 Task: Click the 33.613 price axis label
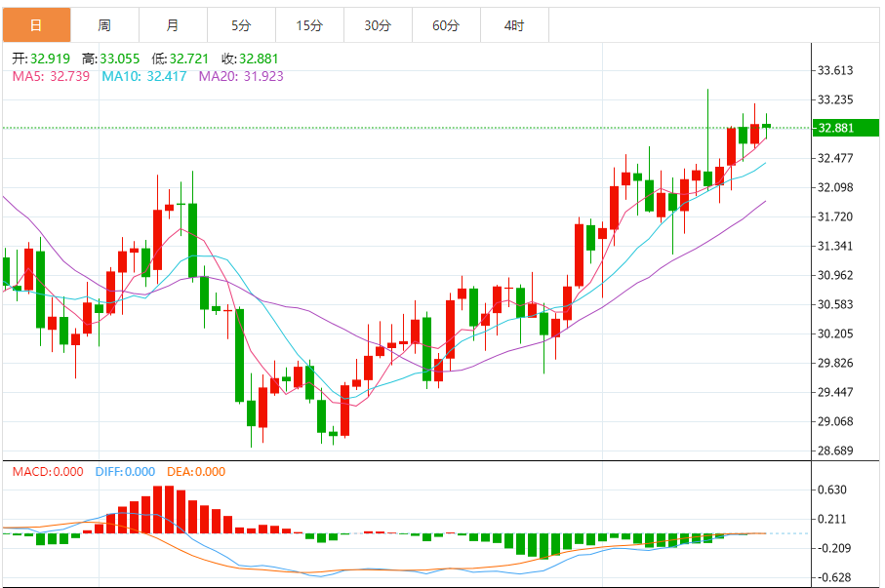(835, 70)
